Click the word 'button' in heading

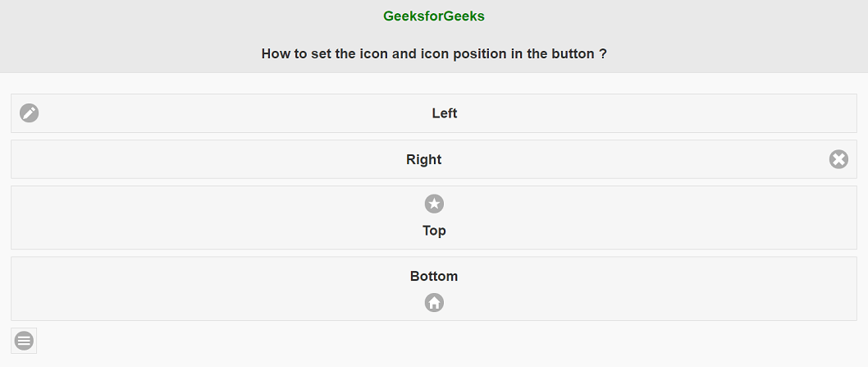click(573, 54)
